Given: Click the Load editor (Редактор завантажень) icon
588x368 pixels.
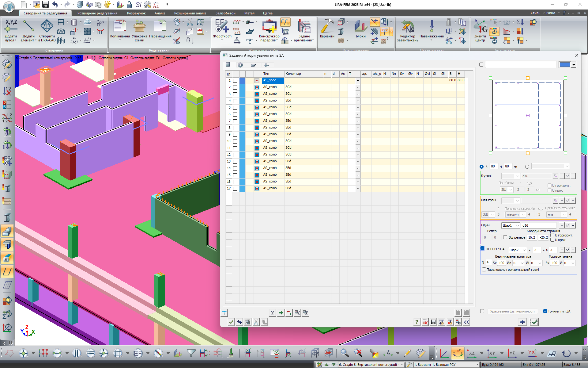Looking at the screenshot, I should 408,30.
